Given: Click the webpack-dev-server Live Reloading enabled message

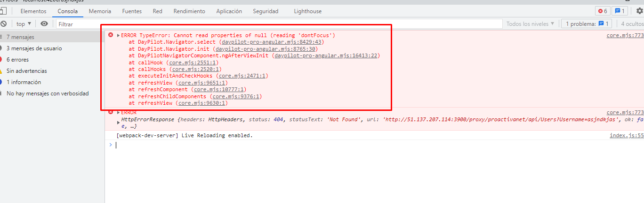Looking at the screenshot, I should click(x=185, y=136).
